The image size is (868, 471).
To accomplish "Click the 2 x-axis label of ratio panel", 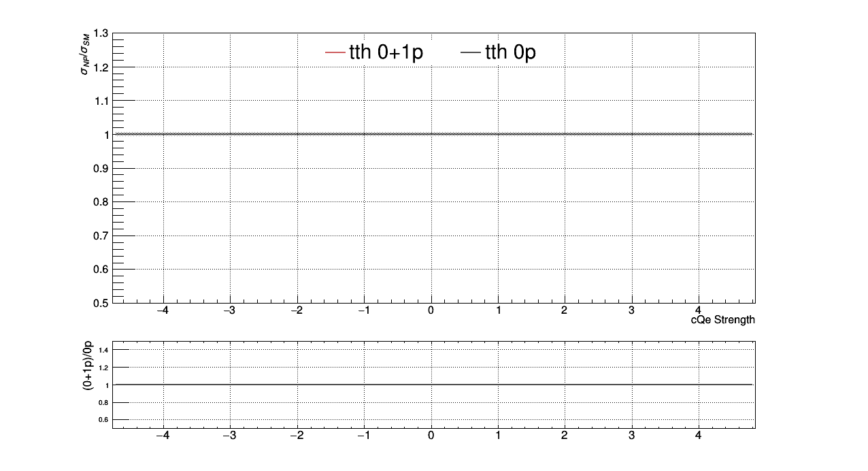I will 565,436.
